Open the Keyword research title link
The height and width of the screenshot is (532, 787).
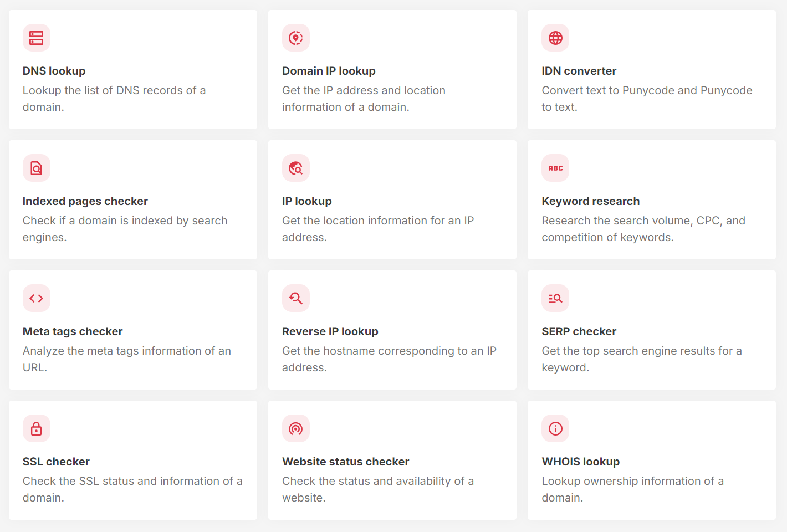[x=591, y=201]
